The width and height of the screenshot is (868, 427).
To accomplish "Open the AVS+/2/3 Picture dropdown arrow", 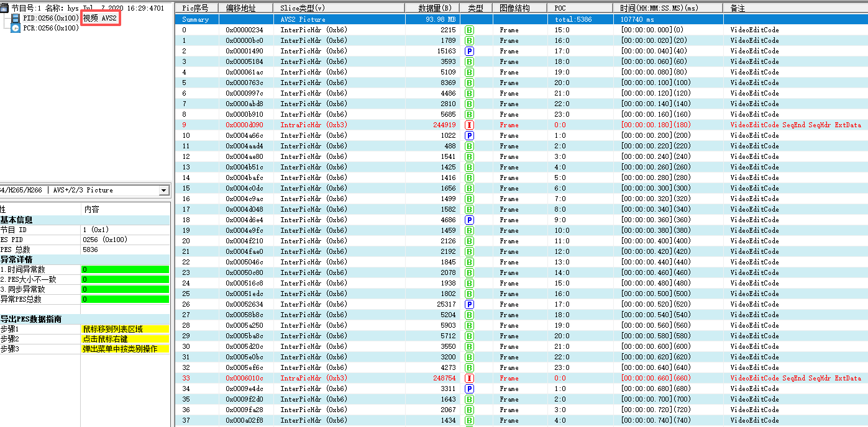I will tap(164, 190).
